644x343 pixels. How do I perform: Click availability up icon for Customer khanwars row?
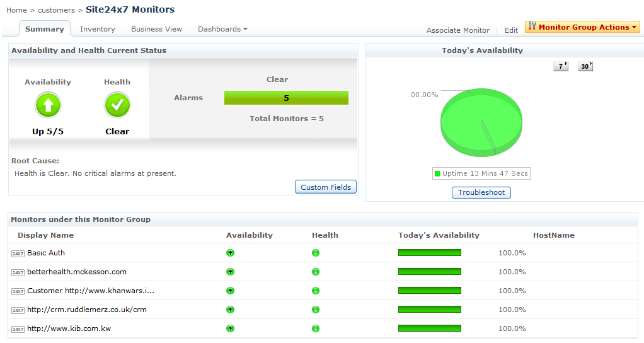click(231, 291)
